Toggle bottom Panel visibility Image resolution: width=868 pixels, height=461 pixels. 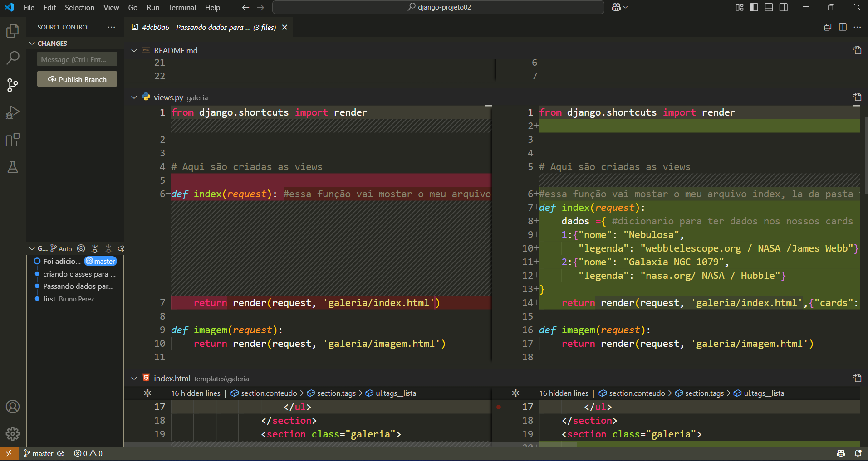(x=769, y=7)
